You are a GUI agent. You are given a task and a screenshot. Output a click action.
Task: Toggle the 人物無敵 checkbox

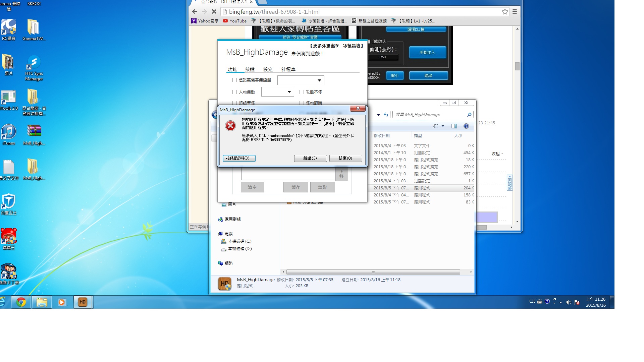pos(235,92)
